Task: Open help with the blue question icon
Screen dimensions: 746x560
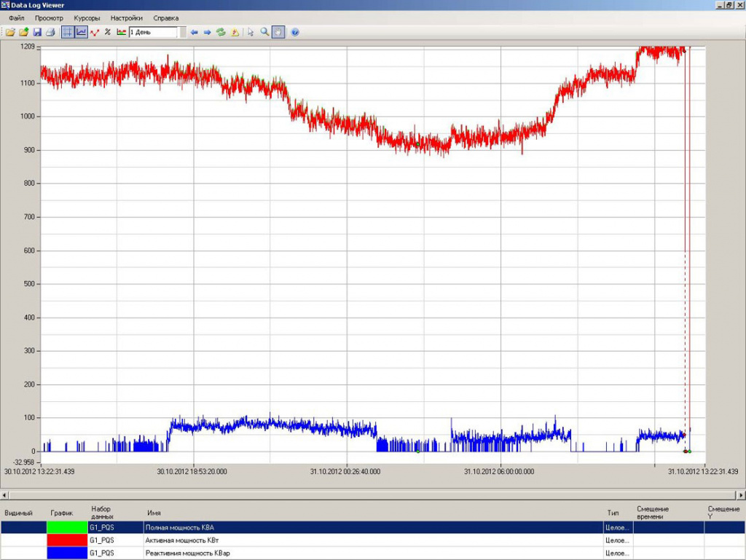Action: (295, 32)
